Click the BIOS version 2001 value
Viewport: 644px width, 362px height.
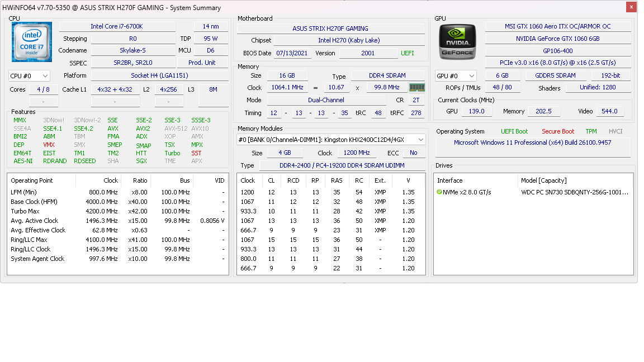(368, 53)
